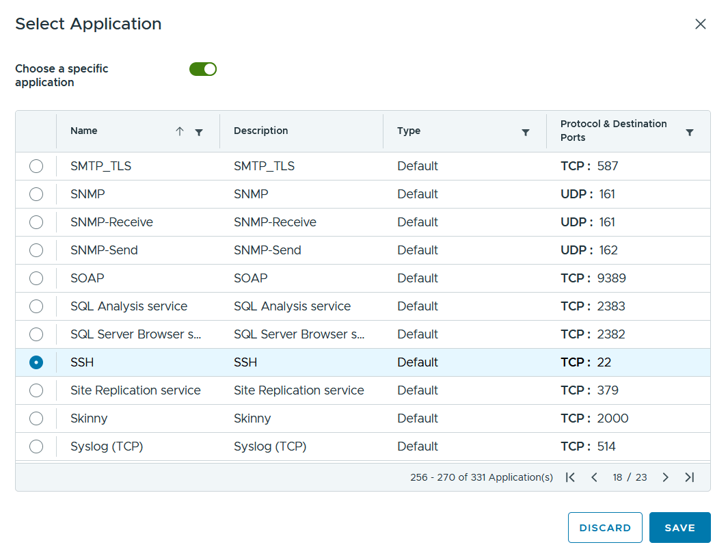
Task: Click the Description column header
Action: [261, 131]
